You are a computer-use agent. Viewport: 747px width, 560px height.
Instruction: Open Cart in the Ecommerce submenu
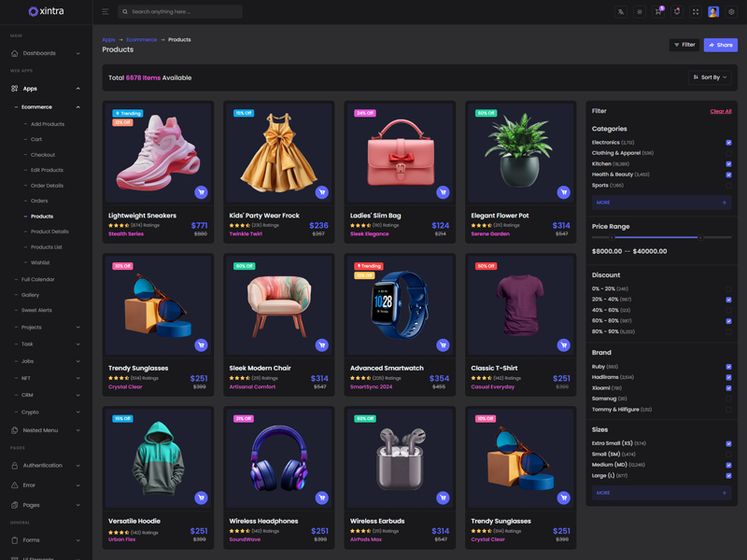click(x=36, y=139)
